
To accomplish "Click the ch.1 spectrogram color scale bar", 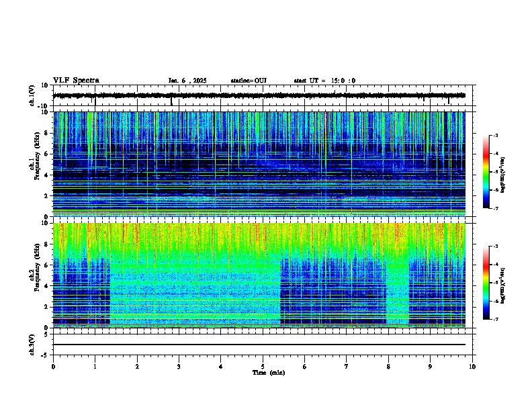I will point(486,172).
